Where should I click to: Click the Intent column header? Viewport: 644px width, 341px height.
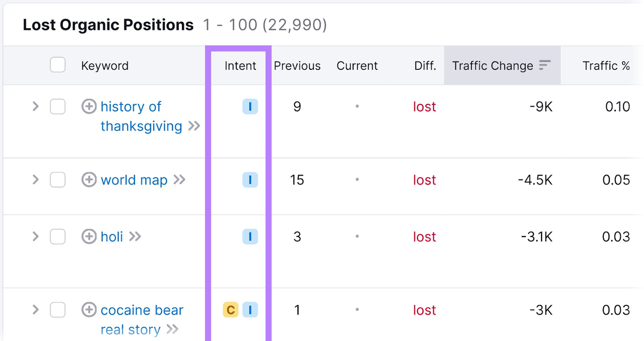[x=240, y=66]
